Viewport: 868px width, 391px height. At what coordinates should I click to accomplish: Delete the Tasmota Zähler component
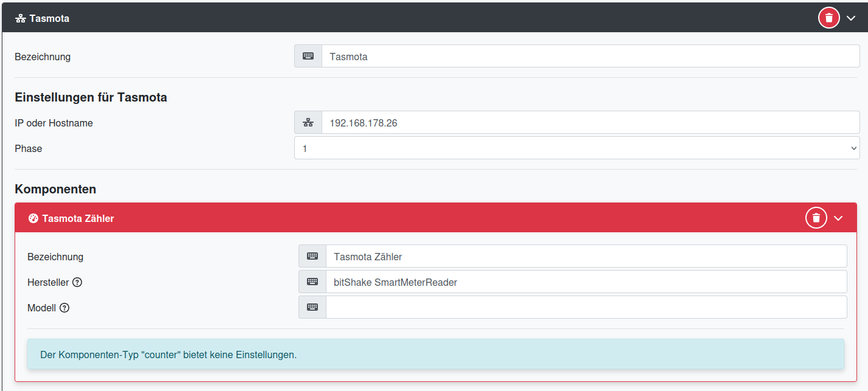(x=816, y=218)
